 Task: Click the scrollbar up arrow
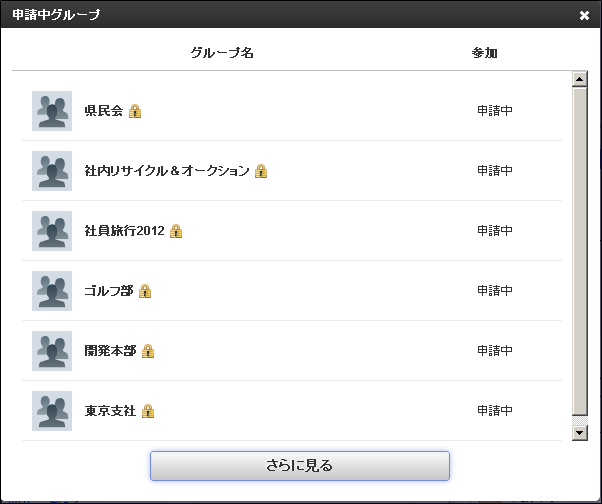[x=579, y=79]
